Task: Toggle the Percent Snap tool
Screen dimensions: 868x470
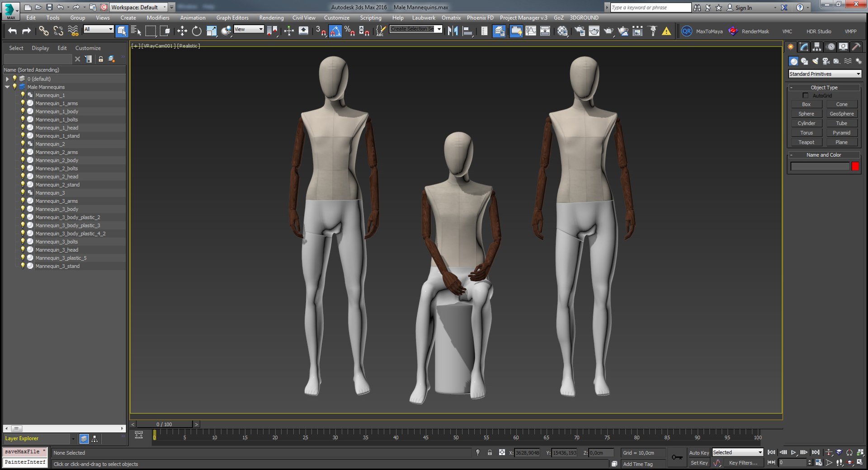Action: click(349, 31)
